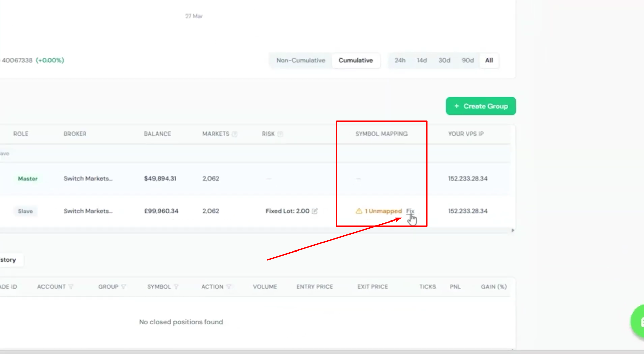This screenshot has height=354, width=644.
Task: Select the All time range
Action: [489, 60]
